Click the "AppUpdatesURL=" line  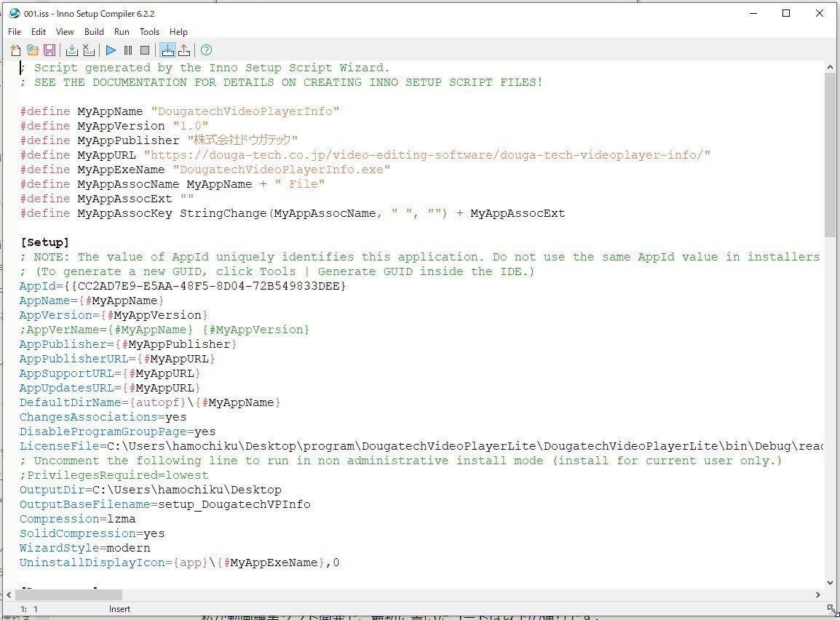(110, 388)
